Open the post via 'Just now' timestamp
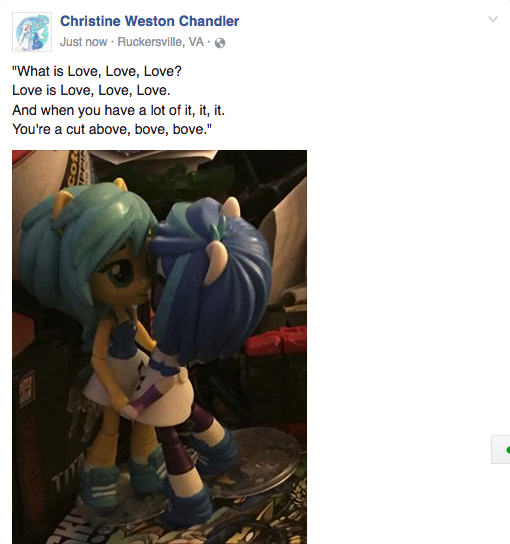 (83, 42)
